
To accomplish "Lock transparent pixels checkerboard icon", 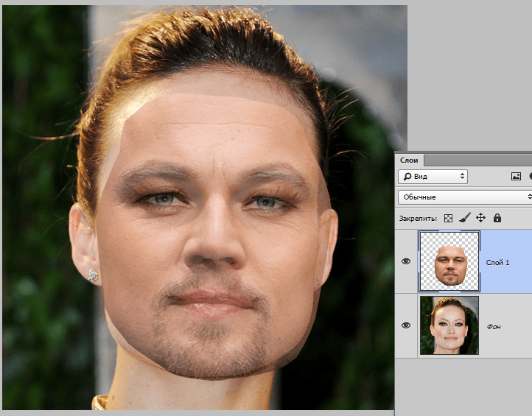I will point(448,219).
